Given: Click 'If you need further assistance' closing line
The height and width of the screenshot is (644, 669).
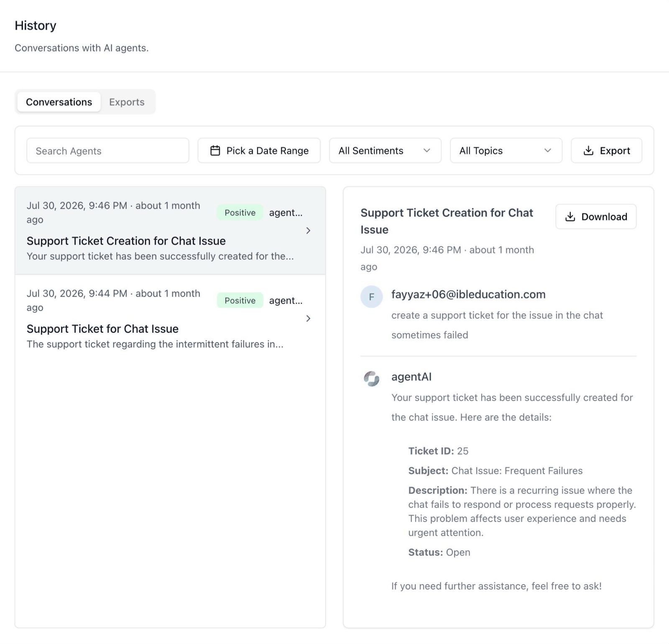Looking at the screenshot, I should click(x=496, y=586).
